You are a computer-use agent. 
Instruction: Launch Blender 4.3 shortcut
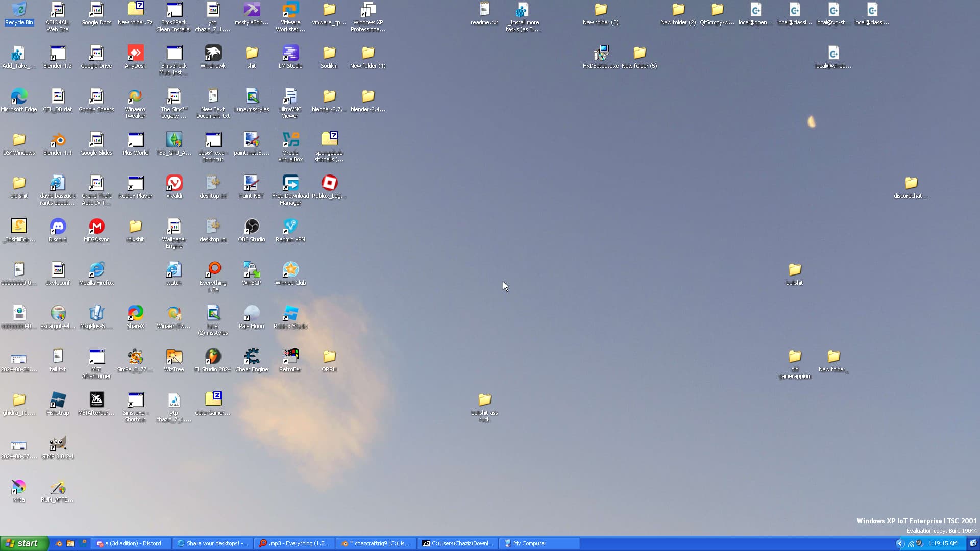[58, 57]
